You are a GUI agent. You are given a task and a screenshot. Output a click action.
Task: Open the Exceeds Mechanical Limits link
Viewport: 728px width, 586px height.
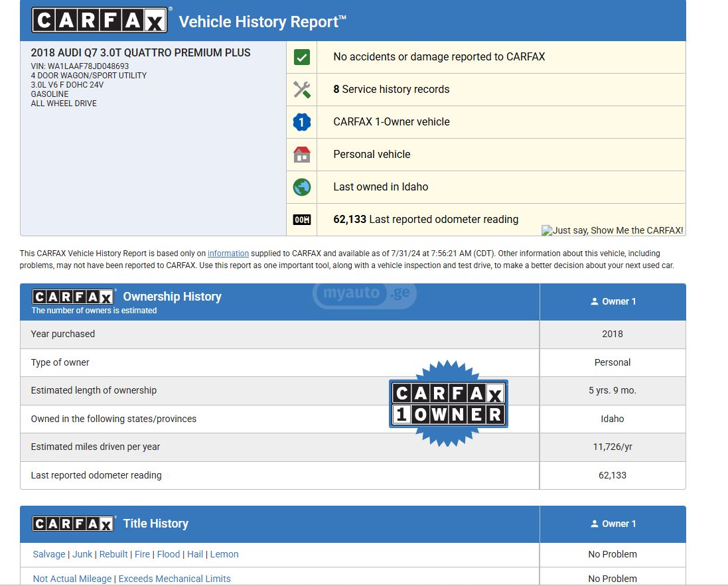[175, 579]
